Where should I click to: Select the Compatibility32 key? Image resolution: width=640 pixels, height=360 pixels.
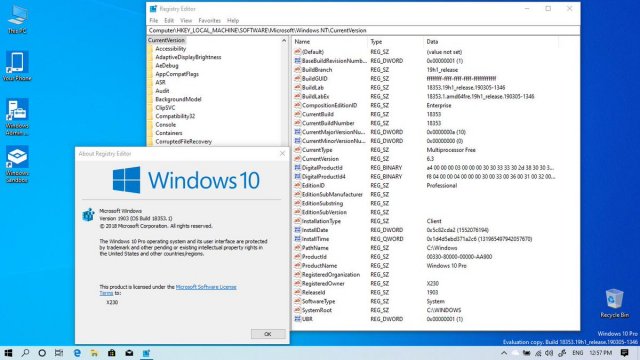175,116
